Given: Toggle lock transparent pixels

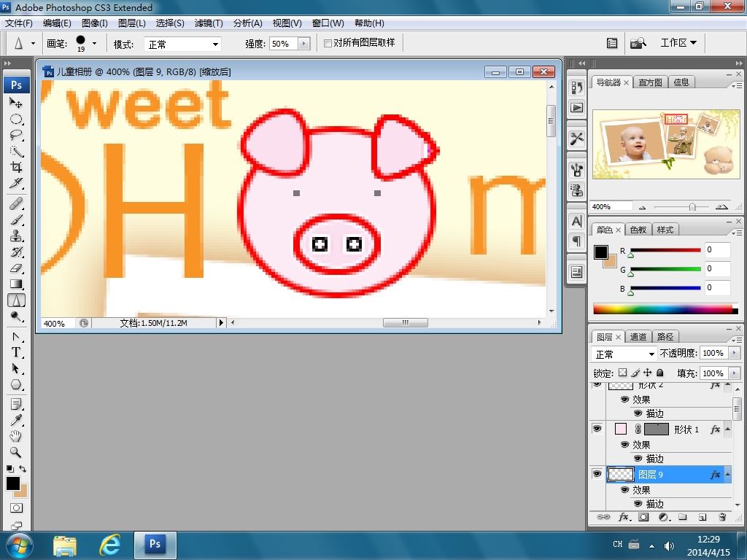Looking at the screenshot, I should 623,373.
